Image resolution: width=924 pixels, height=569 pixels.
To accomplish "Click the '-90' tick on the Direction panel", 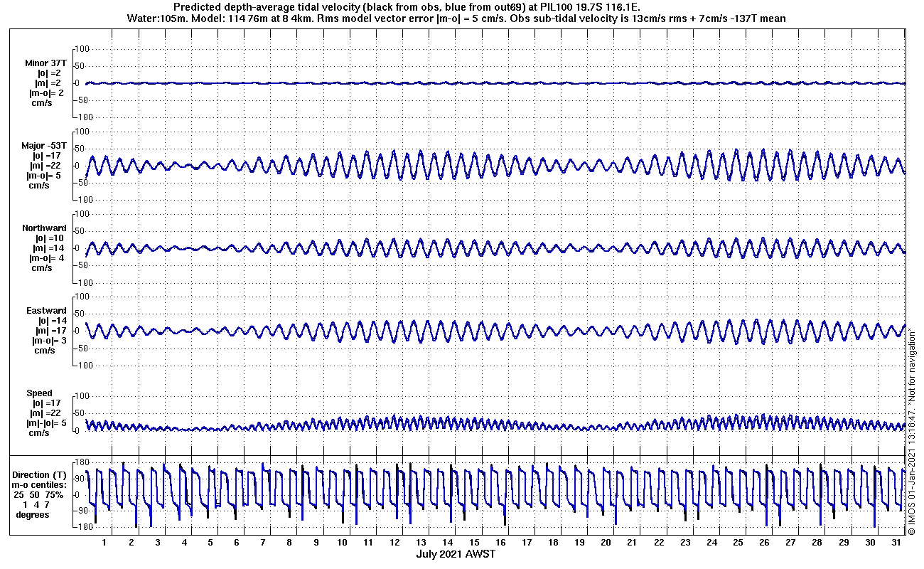I will pyautogui.click(x=82, y=511).
